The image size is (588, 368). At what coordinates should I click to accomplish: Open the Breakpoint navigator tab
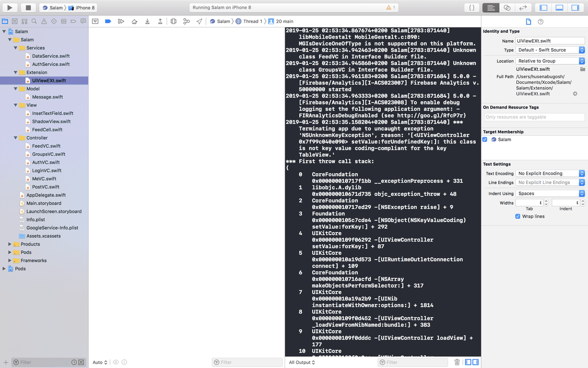click(x=73, y=21)
